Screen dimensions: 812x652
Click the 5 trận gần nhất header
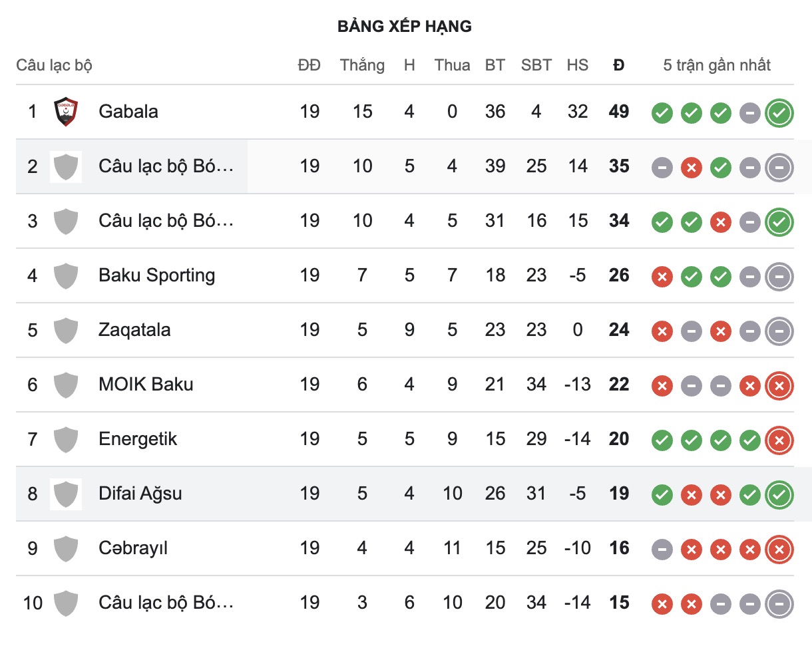tap(716, 65)
